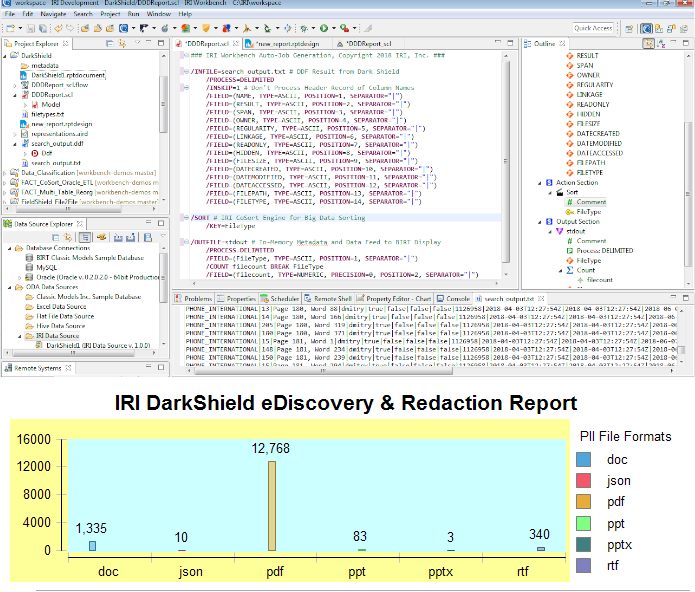Viewport: 695px width, 592px height.
Task: Click the Redo arrow in toolbar
Action: click(70, 28)
